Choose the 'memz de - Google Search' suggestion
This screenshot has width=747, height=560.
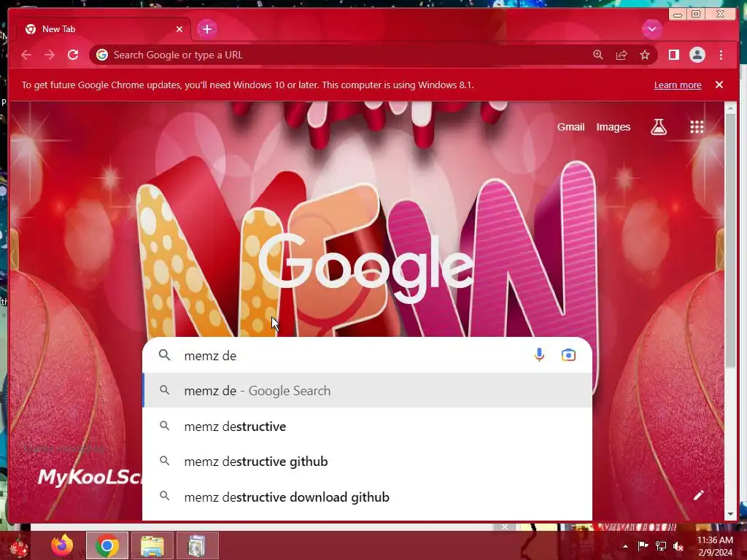pos(368,391)
